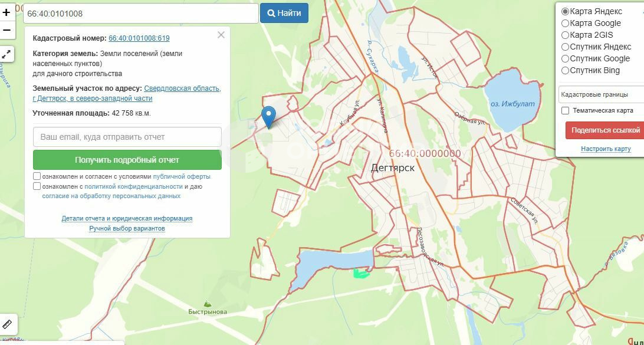This screenshot has height=345, width=644.
Task: Open cadastral number 66:40:0101008:619 link
Action: 139,38
